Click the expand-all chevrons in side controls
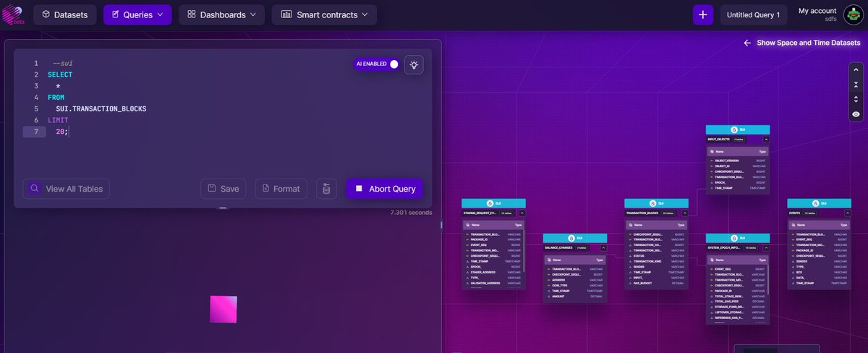Viewport: 868px width, 353px height. [856, 99]
